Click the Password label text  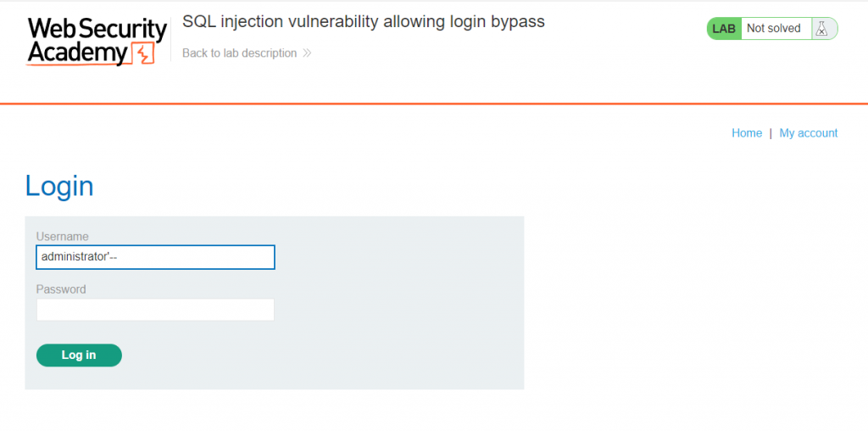(x=61, y=289)
